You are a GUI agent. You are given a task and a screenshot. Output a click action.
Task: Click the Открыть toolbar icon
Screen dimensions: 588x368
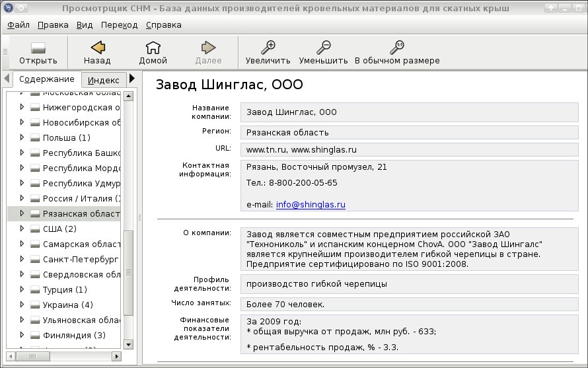tap(38, 48)
